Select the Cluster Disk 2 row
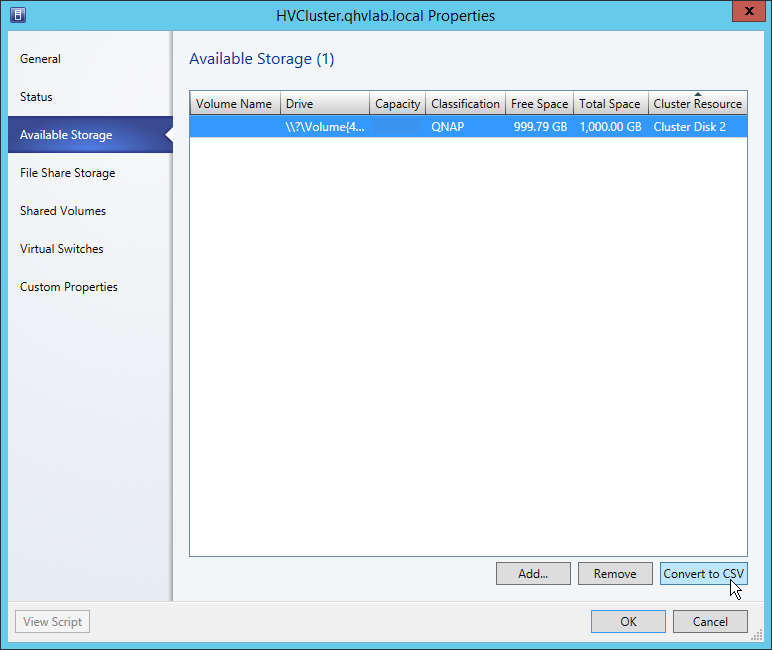The image size is (772, 650). [x=468, y=128]
